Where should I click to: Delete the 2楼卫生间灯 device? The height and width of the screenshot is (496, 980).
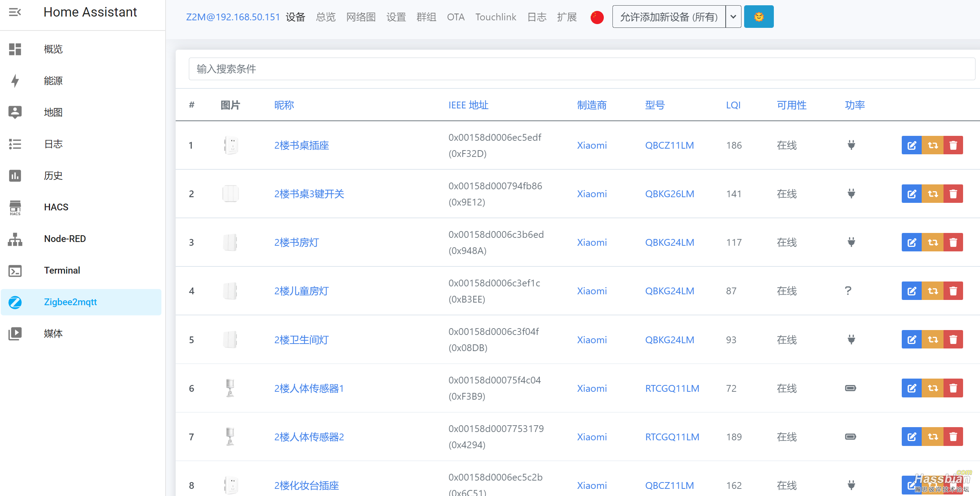tap(953, 339)
